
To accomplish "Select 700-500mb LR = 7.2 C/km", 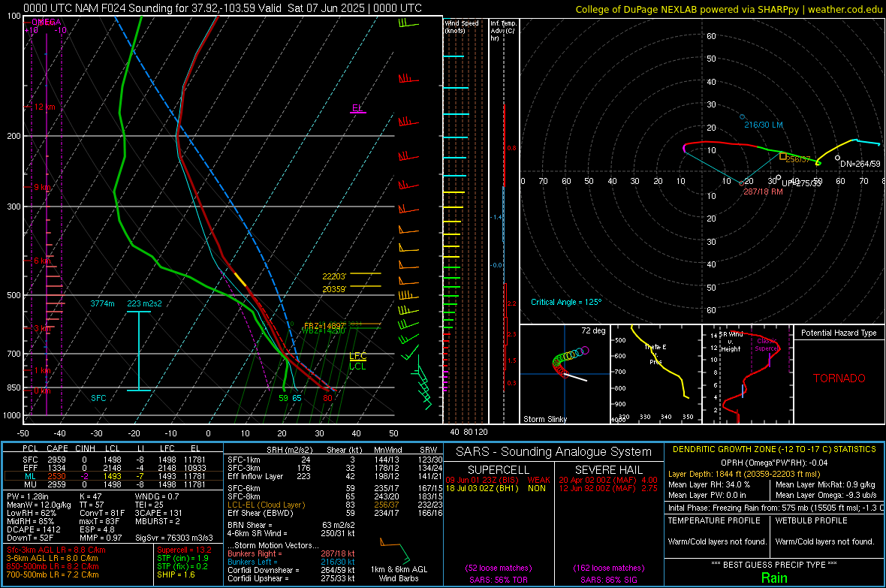I will [x=53, y=574].
